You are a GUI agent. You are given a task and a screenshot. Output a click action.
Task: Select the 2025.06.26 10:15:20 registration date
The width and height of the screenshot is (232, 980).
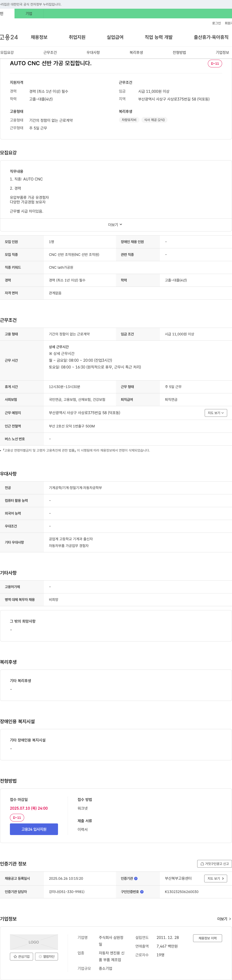coord(66,879)
